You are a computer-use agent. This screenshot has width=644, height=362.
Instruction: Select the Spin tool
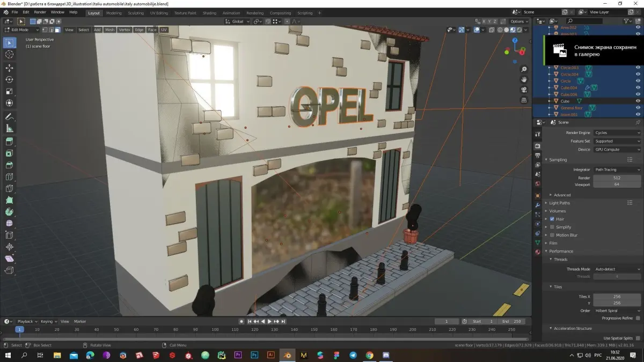(x=9, y=212)
